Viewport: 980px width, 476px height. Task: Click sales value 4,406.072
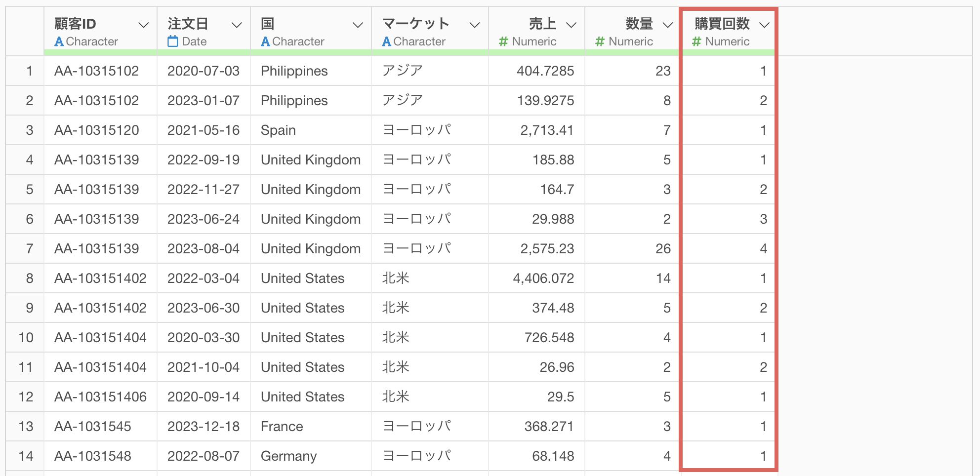[x=543, y=278]
